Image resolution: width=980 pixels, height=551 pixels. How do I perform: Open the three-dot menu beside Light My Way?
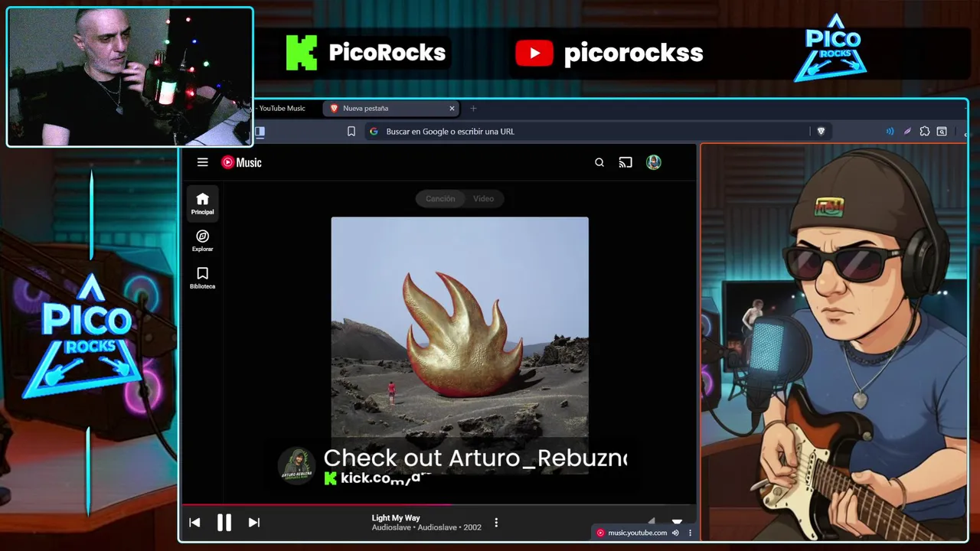(496, 523)
